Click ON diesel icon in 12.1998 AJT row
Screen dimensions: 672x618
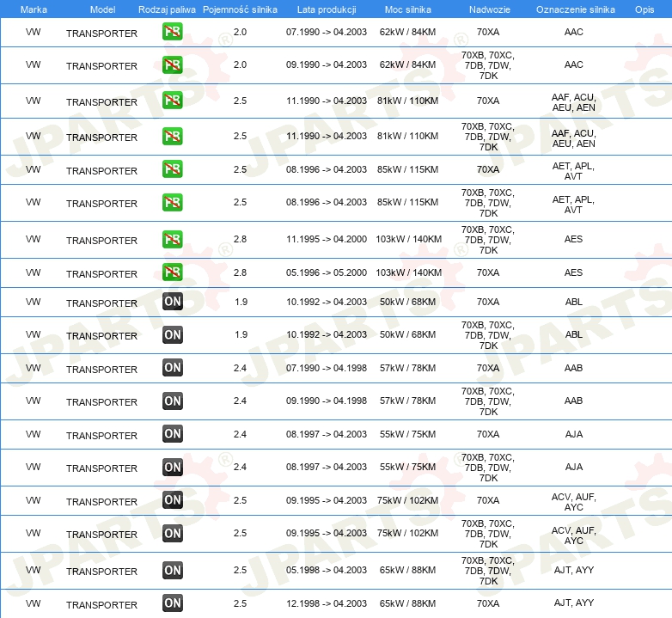pos(172,603)
